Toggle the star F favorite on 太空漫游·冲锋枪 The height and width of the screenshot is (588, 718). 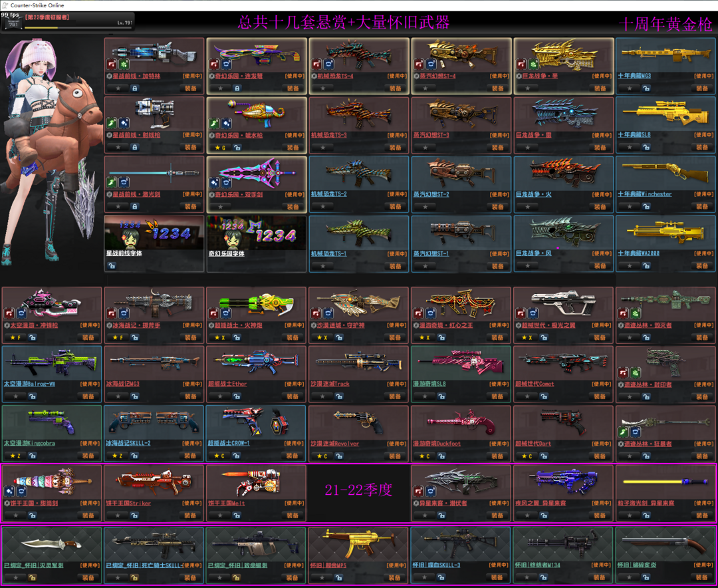15,337
